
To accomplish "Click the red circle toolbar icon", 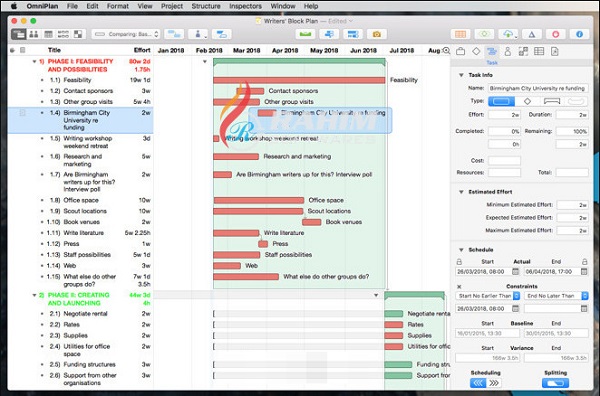I will point(556,34).
